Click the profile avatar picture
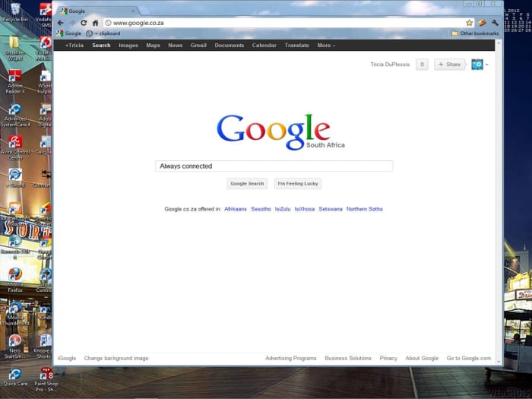Image resolution: width=532 pixels, height=399 pixels. [477, 64]
